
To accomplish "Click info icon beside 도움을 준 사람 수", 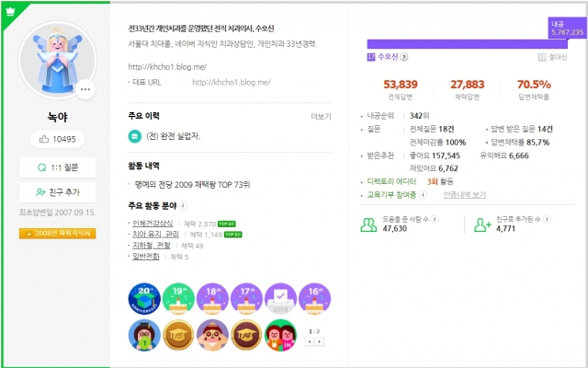I will (435, 219).
